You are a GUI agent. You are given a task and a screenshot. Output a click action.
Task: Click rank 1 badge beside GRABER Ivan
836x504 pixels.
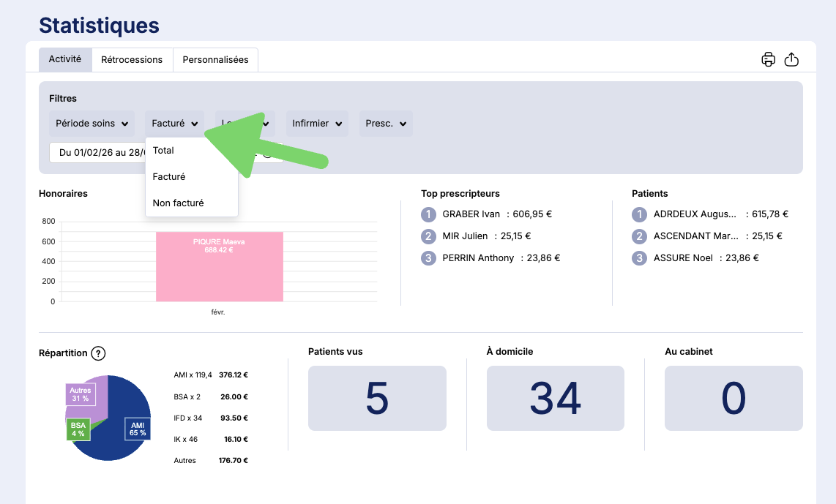[x=429, y=214]
